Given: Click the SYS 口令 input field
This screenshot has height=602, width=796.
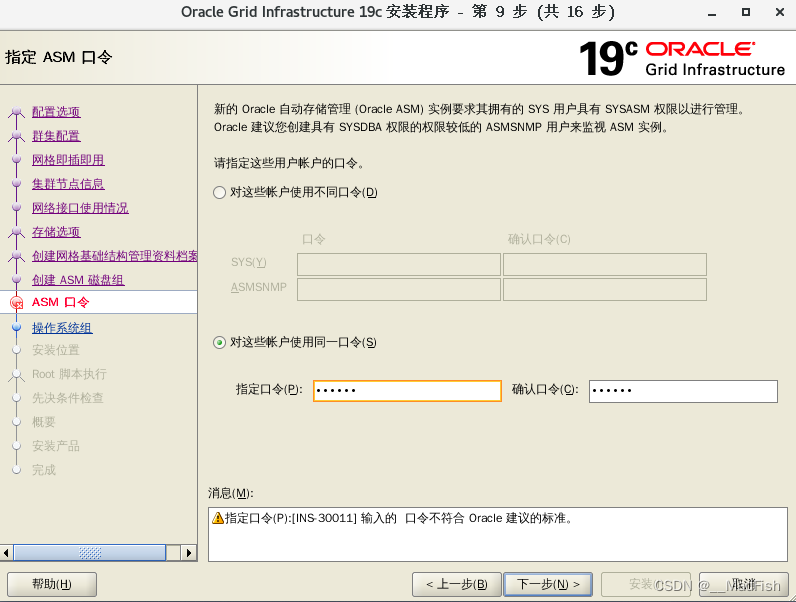Looking at the screenshot, I should (399, 264).
